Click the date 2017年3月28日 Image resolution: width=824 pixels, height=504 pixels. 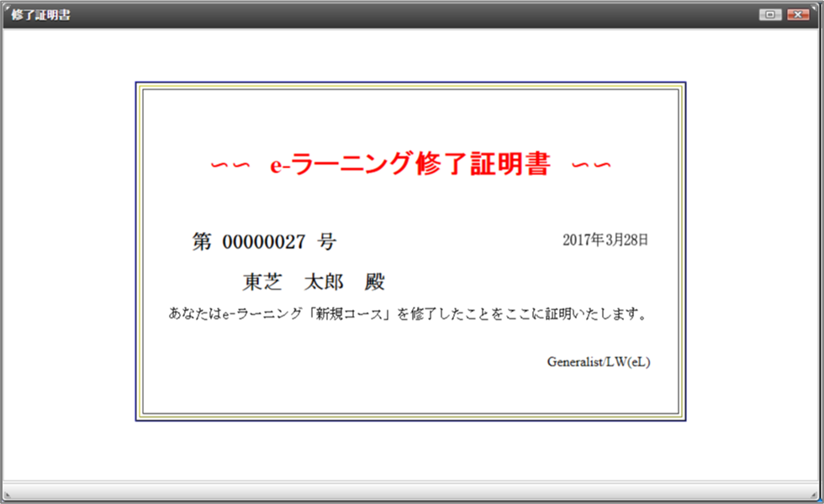(x=605, y=239)
